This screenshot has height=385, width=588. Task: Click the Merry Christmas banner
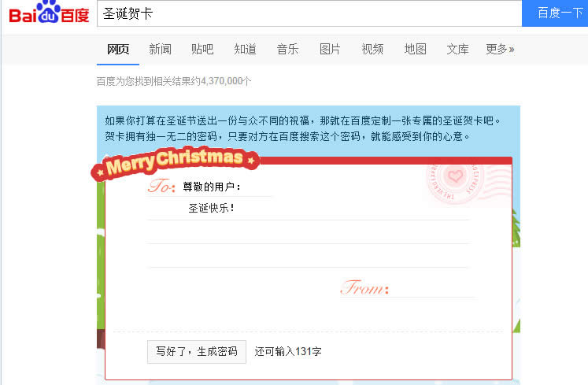(175, 163)
